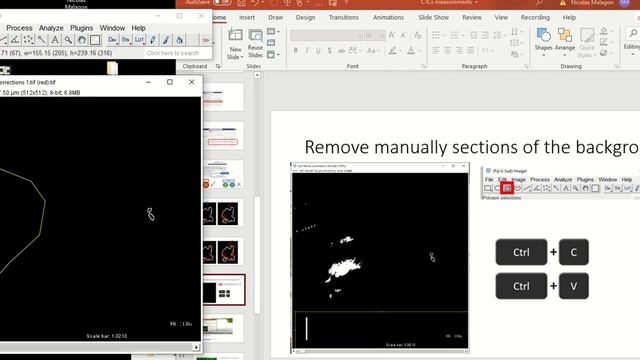Switch to the Slide Show ribbon tab
This screenshot has width=640, height=360.
click(433, 18)
